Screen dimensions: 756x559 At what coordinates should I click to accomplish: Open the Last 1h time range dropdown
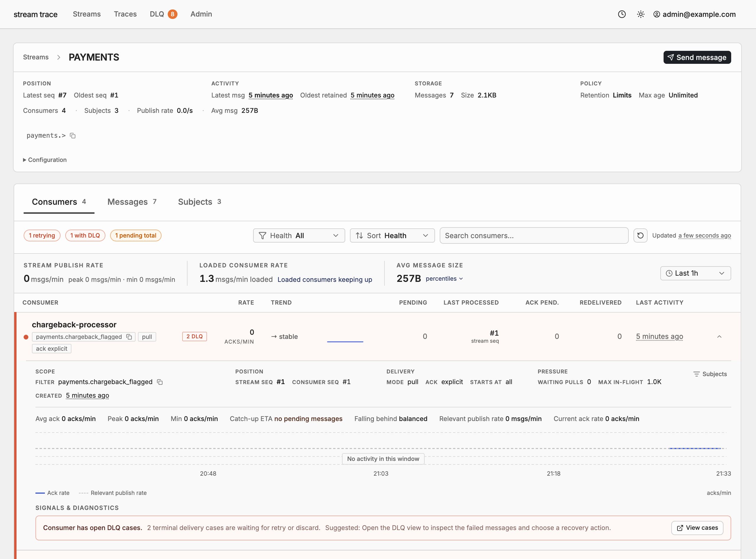click(x=695, y=273)
